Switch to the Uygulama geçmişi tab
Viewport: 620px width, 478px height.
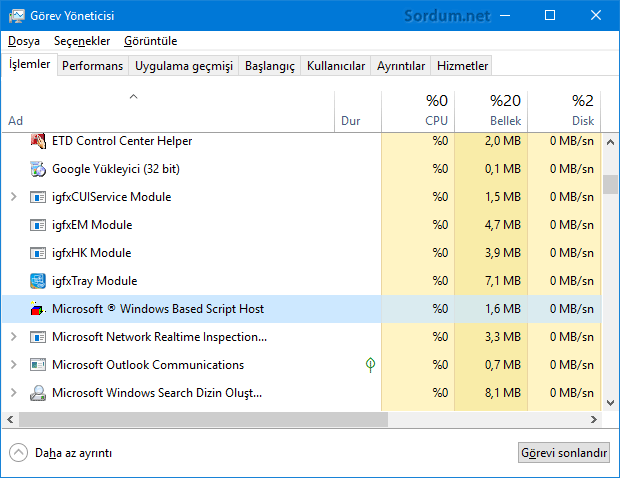point(184,66)
